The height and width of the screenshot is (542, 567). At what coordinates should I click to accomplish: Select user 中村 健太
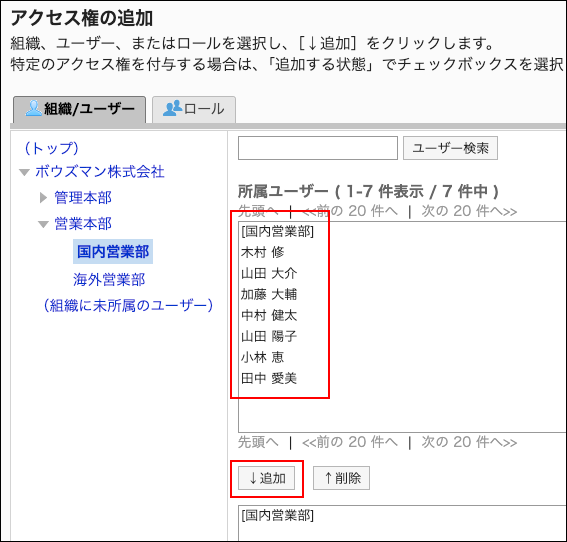[x=269, y=315]
